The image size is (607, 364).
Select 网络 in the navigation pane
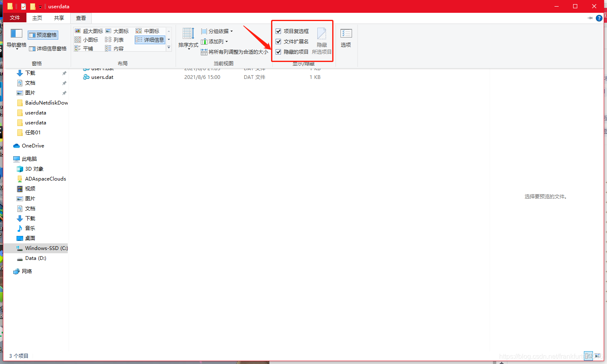point(27,271)
